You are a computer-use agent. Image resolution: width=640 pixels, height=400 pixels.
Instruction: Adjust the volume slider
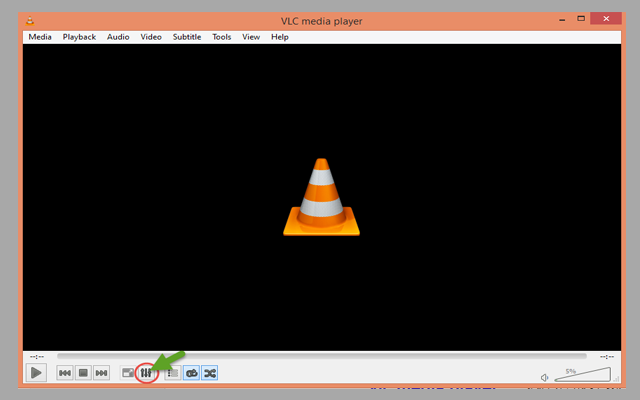pos(580,376)
